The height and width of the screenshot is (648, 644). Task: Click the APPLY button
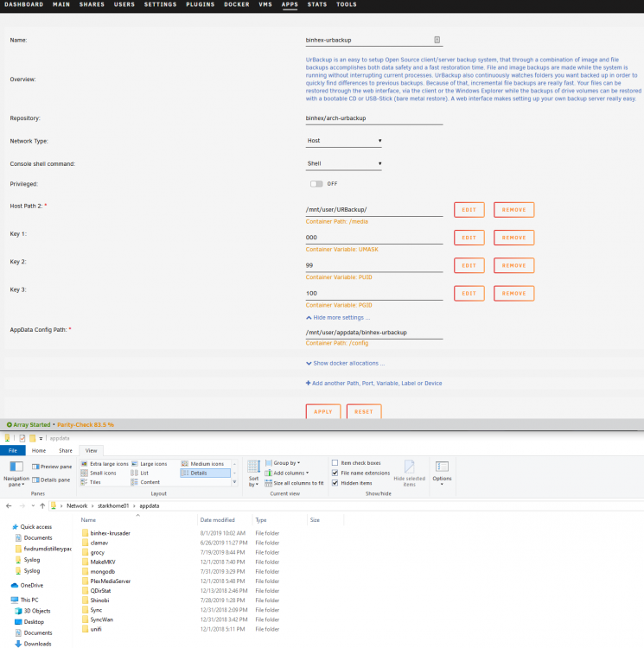[323, 411]
